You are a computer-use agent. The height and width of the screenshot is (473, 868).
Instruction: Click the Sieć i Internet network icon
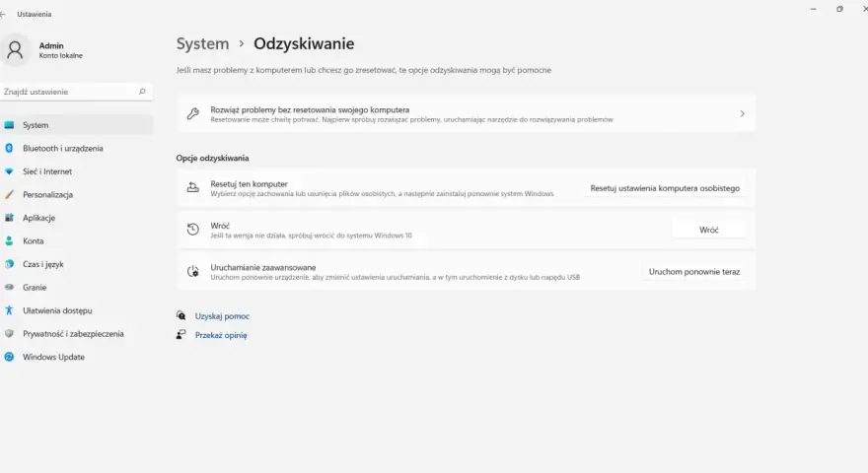point(10,171)
